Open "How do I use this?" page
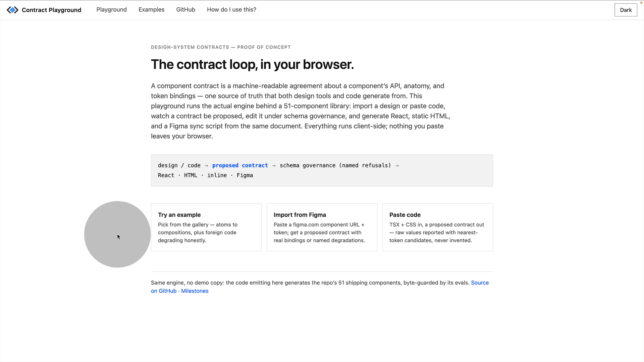The height and width of the screenshot is (362, 644). [231, 10]
